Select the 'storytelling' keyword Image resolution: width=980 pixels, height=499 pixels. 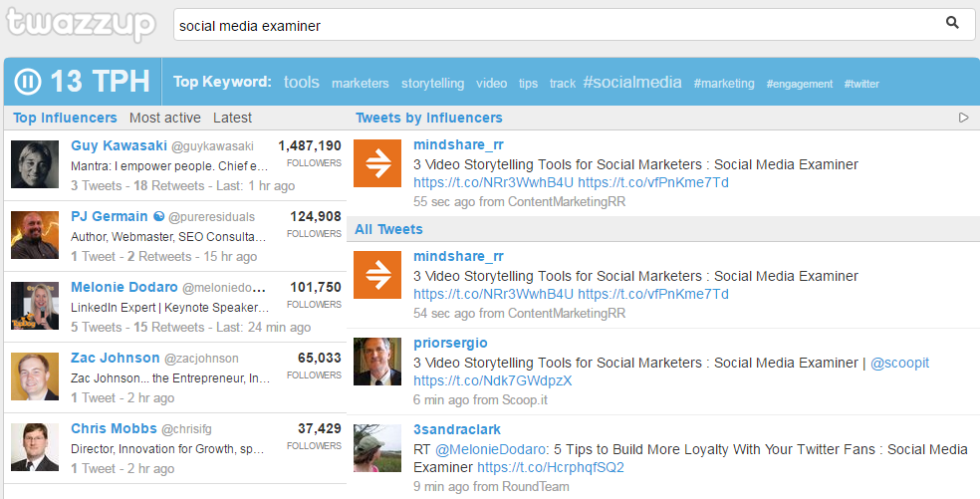(432, 84)
